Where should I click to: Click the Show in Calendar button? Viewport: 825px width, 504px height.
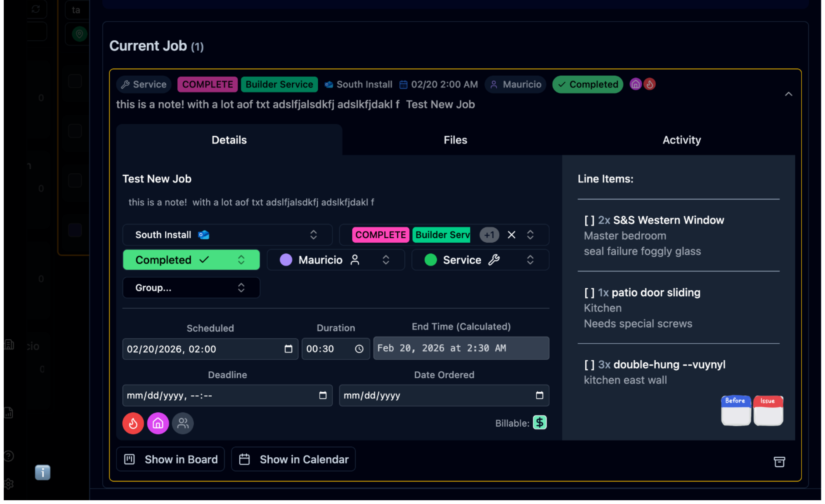click(293, 459)
